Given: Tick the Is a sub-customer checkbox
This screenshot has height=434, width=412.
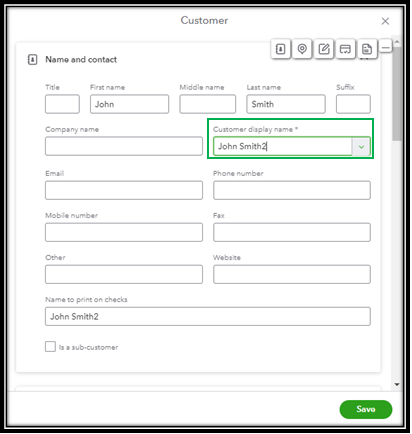Looking at the screenshot, I should click(50, 347).
